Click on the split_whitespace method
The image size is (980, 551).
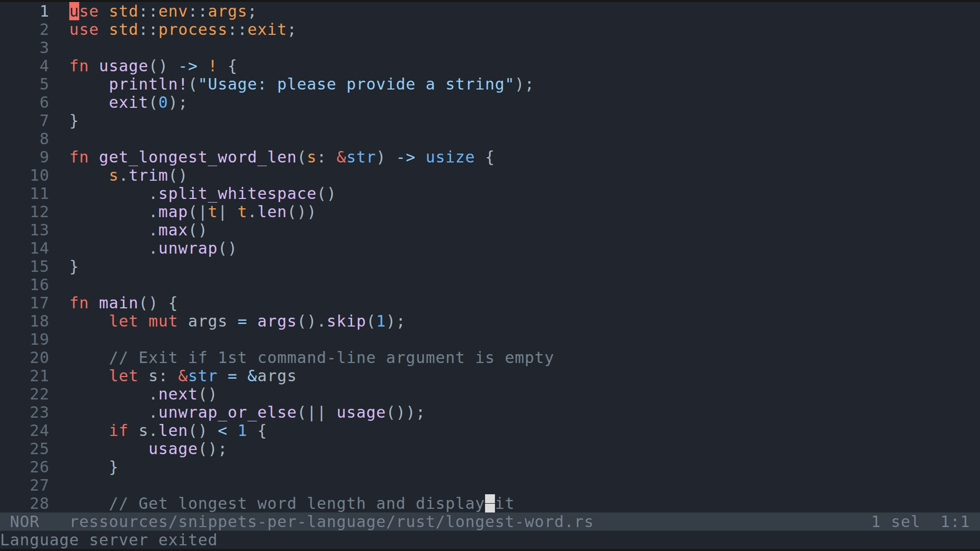[x=237, y=194]
